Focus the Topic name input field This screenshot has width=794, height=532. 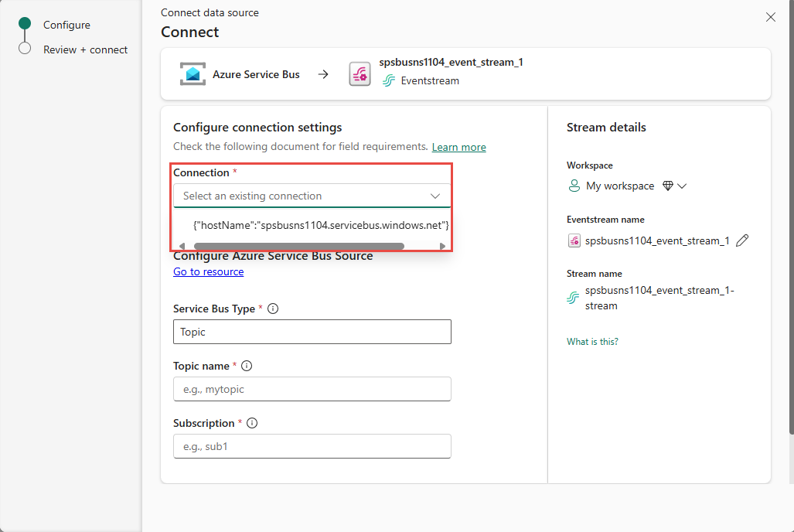point(312,389)
